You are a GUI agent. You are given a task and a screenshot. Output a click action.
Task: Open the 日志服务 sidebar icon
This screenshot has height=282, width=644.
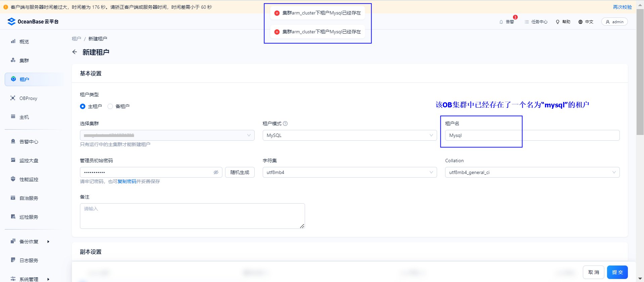coord(13,260)
